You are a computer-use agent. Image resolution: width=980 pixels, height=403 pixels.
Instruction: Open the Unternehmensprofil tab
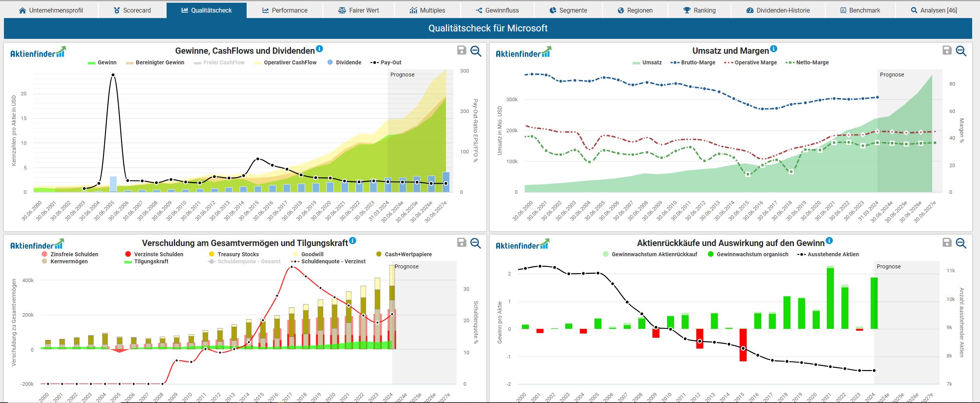pos(51,10)
